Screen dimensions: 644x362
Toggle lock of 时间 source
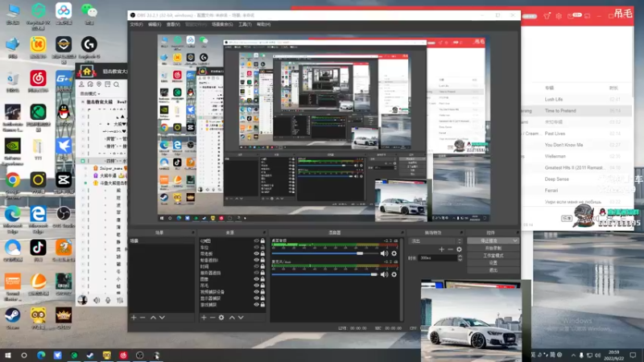tap(262, 266)
